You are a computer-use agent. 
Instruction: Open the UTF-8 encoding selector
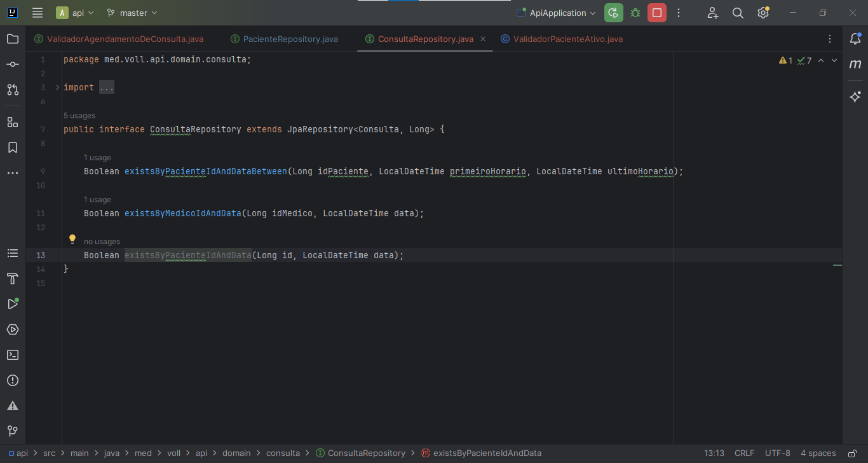(778, 453)
